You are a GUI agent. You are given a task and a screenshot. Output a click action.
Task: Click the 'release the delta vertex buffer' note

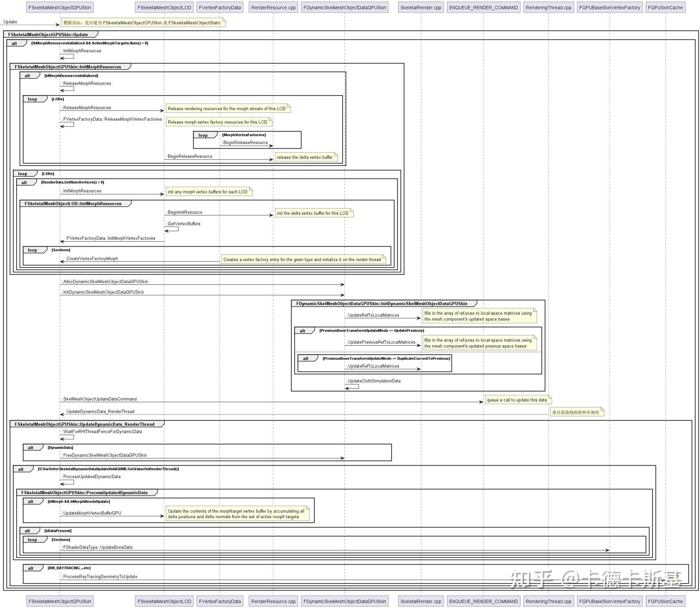click(306, 157)
